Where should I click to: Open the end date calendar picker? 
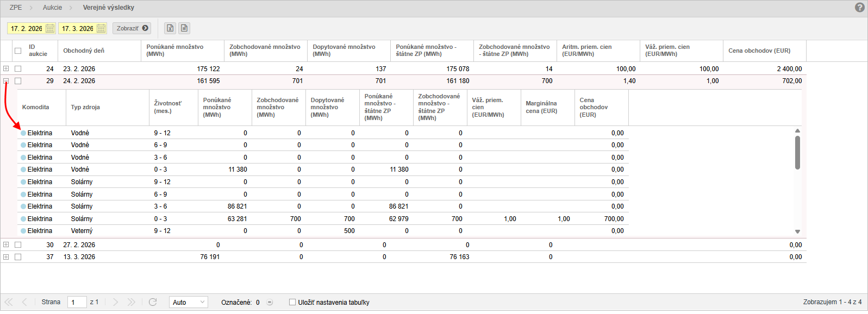[101, 28]
